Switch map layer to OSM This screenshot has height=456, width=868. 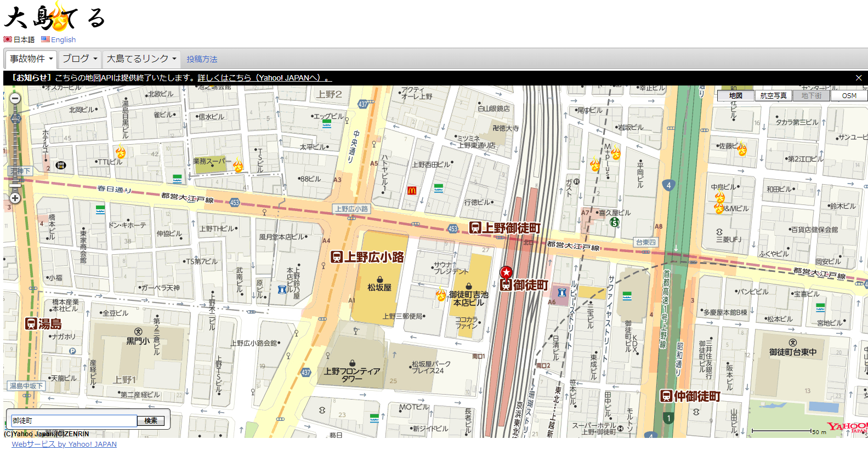point(848,95)
